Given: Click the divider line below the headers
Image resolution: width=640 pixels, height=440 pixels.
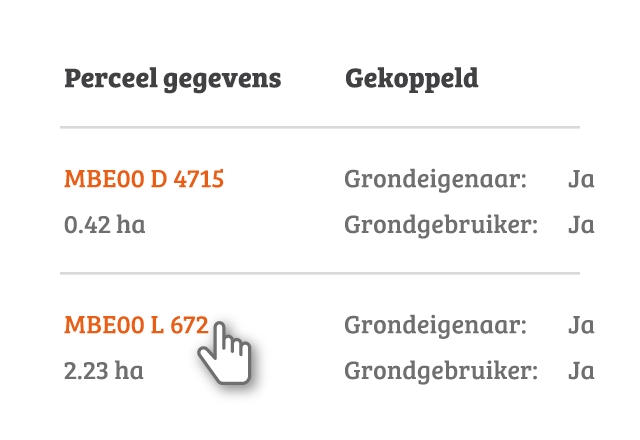Looking at the screenshot, I should coord(320,127).
